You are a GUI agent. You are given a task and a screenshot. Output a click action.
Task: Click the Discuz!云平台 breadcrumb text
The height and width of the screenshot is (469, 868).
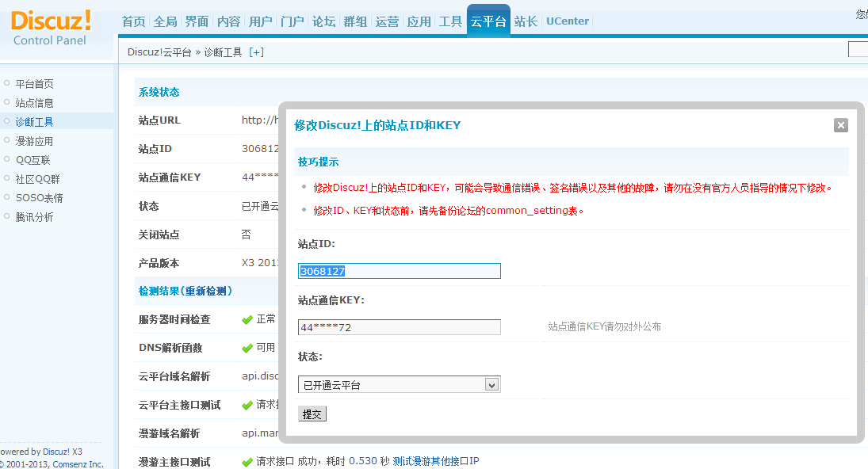(159, 52)
